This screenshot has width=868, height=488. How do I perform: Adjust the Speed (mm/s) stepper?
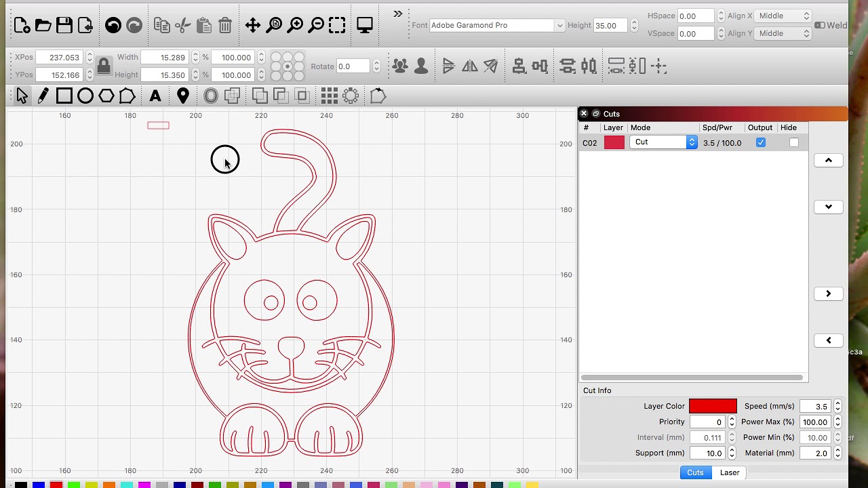837,406
